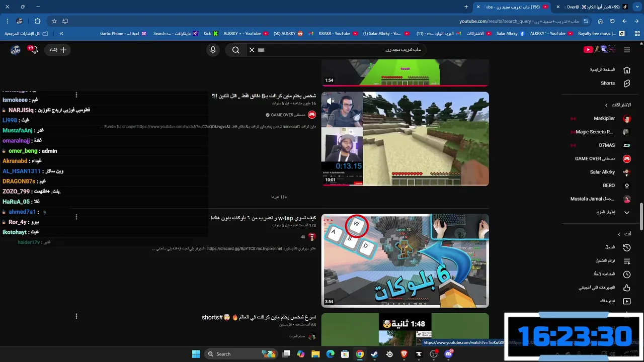Open Steam from the taskbar
644x362 pixels.
point(374,354)
